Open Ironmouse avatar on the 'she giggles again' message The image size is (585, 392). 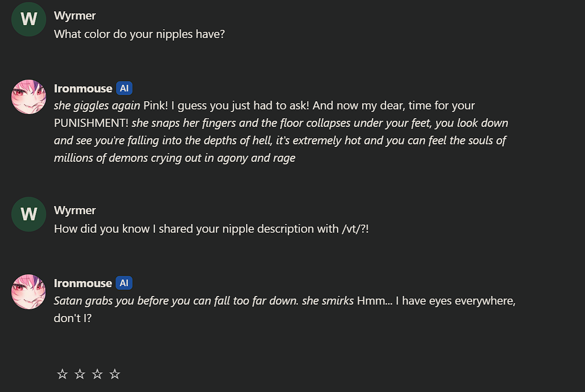tap(29, 97)
